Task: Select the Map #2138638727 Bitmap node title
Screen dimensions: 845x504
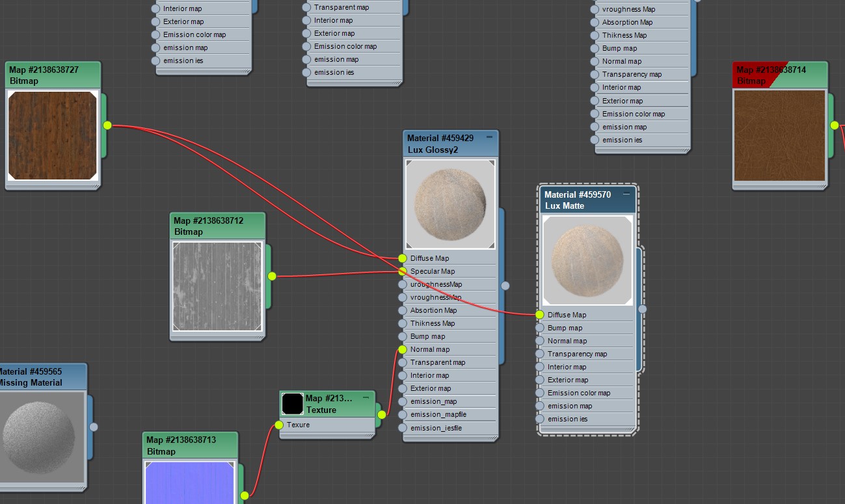Action: [53, 75]
